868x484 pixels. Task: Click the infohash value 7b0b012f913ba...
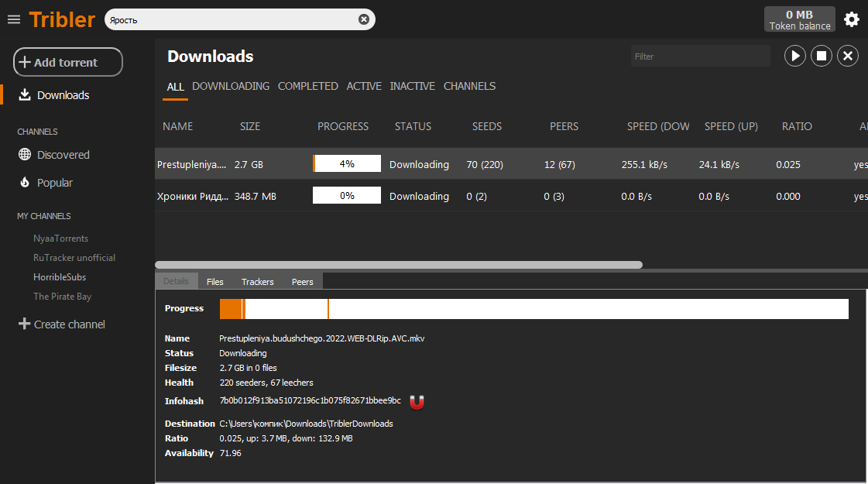[310, 400]
